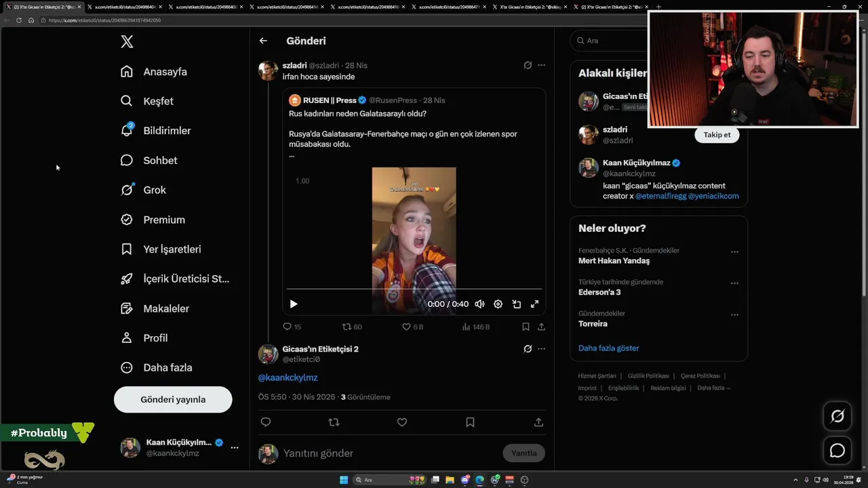Bookmark the szladri tweet
Screen dimensions: 868x488
point(526,327)
